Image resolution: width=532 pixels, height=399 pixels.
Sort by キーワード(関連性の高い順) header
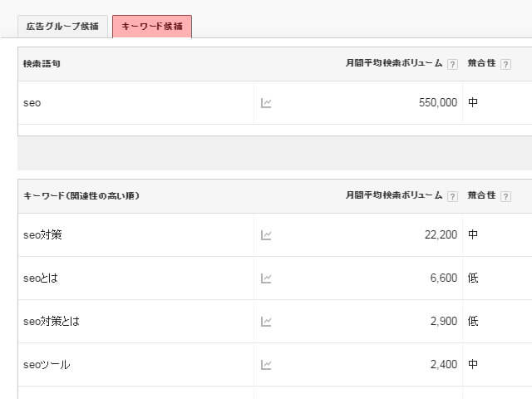[81, 196]
